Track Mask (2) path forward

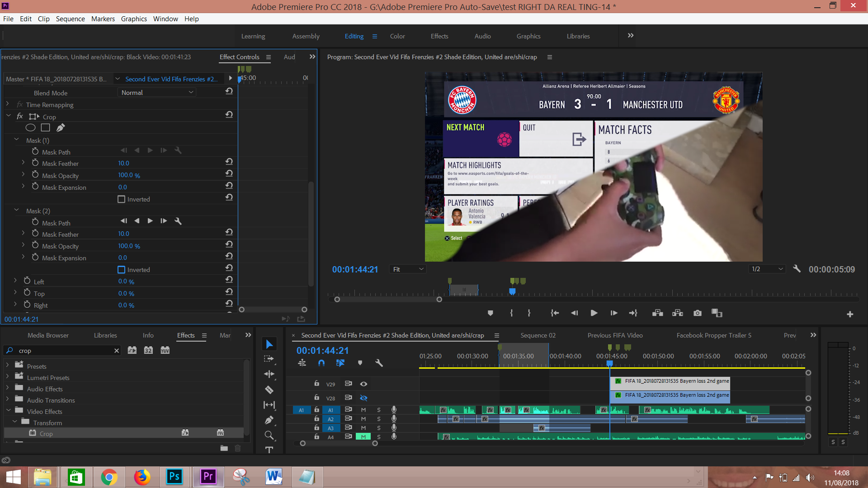pos(150,221)
